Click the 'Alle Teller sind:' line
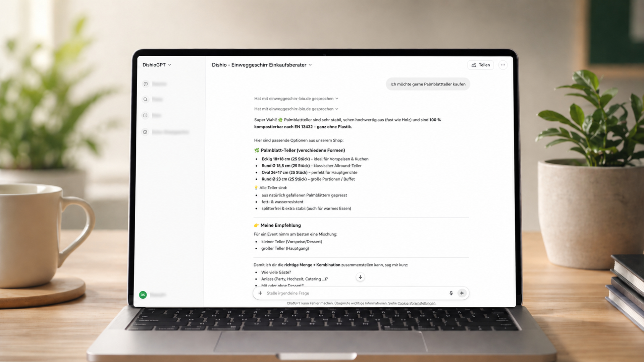The width and height of the screenshot is (644, 362). click(x=271, y=188)
